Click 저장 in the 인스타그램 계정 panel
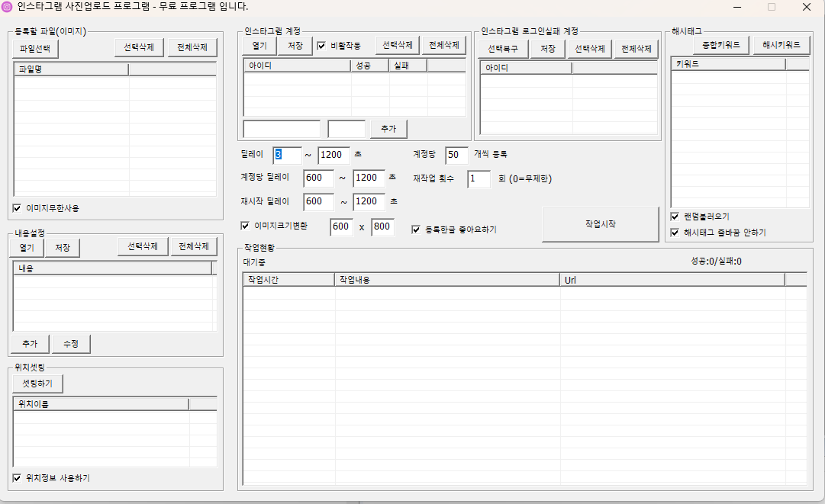This screenshot has width=825, height=504. pyautogui.click(x=295, y=46)
